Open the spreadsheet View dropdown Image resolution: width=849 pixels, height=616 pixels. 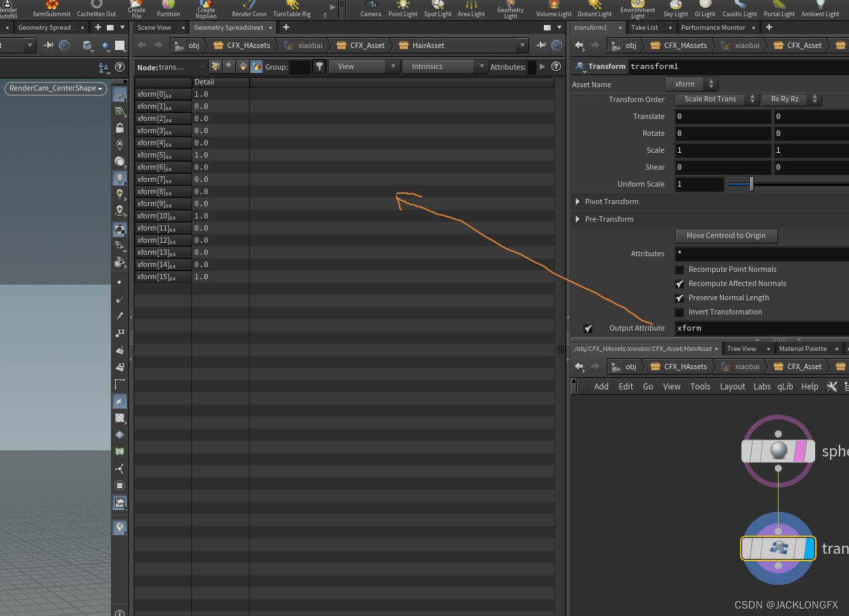tap(364, 66)
